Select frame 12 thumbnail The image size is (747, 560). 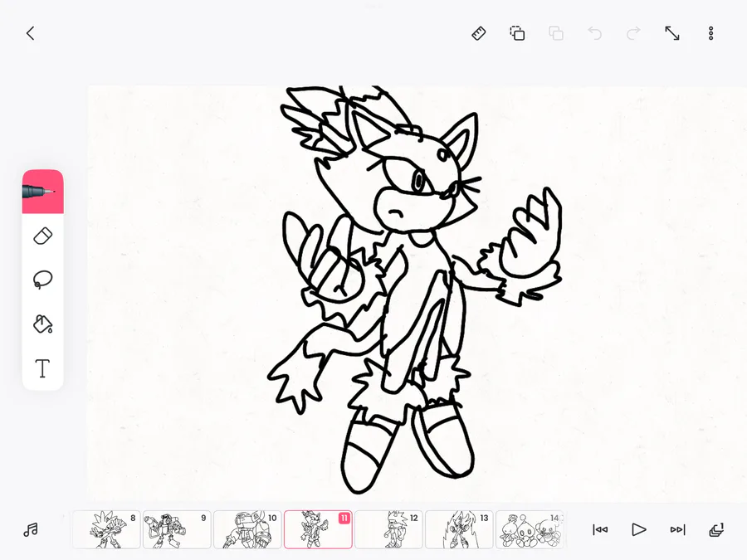(388, 529)
